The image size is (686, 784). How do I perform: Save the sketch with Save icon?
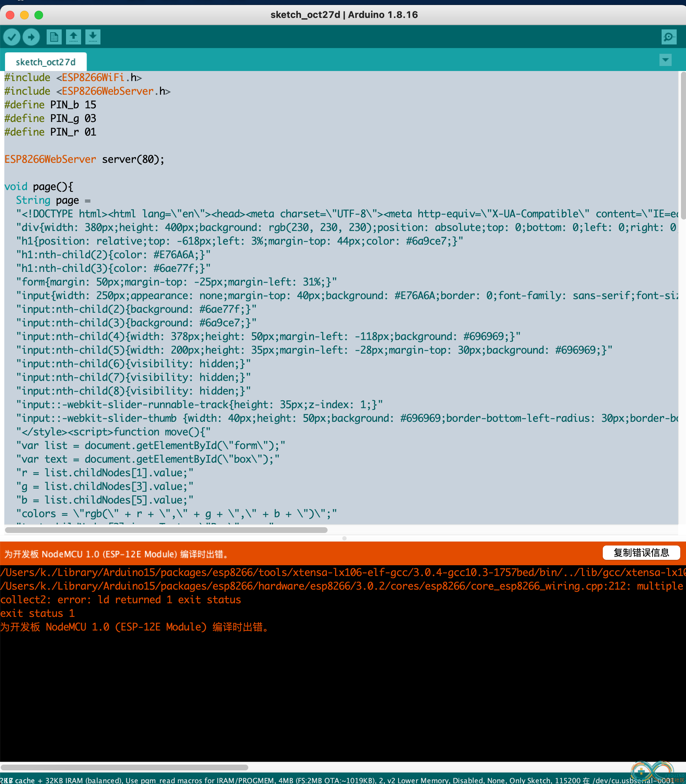click(x=93, y=37)
